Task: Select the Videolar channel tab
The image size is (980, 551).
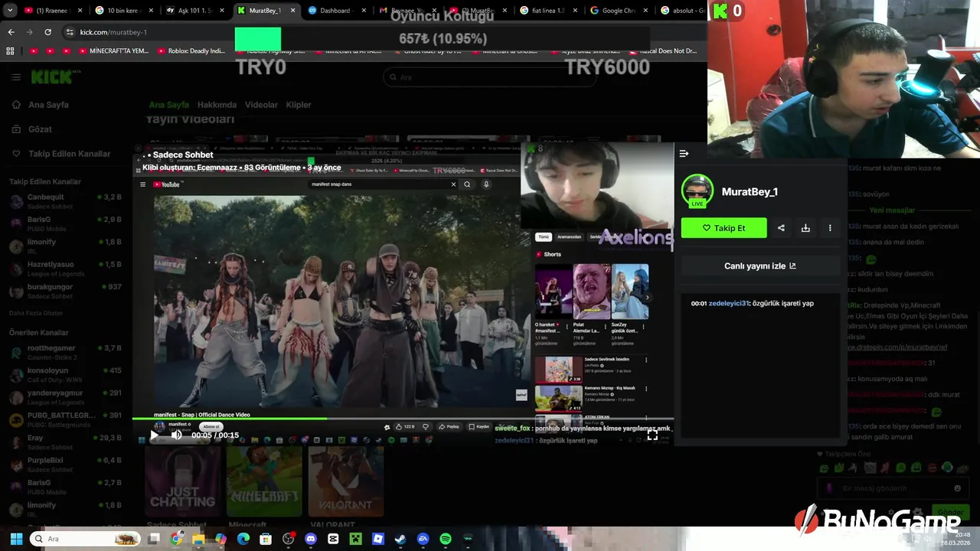Action: pyautogui.click(x=261, y=105)
